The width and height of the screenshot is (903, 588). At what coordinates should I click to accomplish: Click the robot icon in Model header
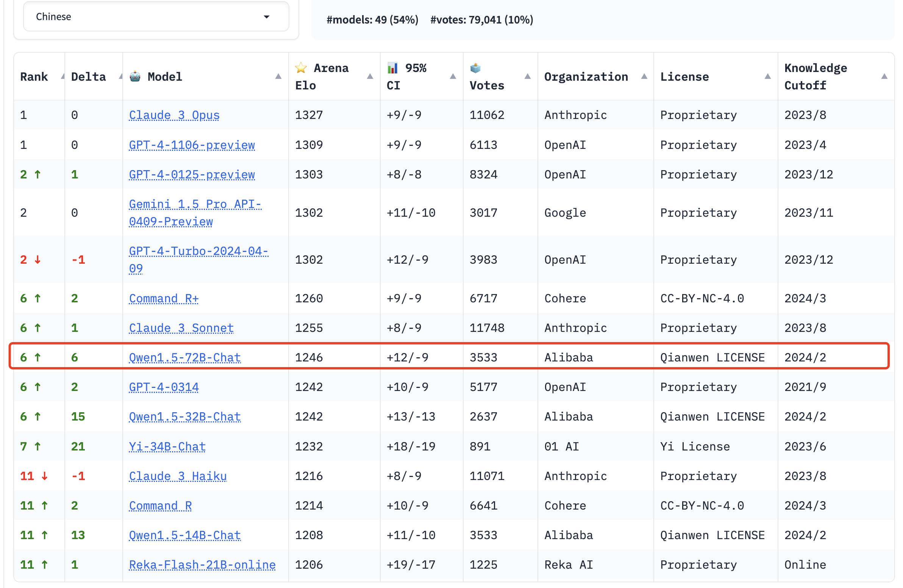(x=135, y=77)
